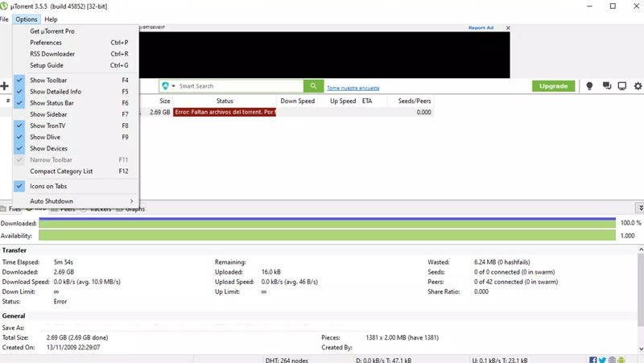Click the scroll up arrow in info pane

[641, 250]
